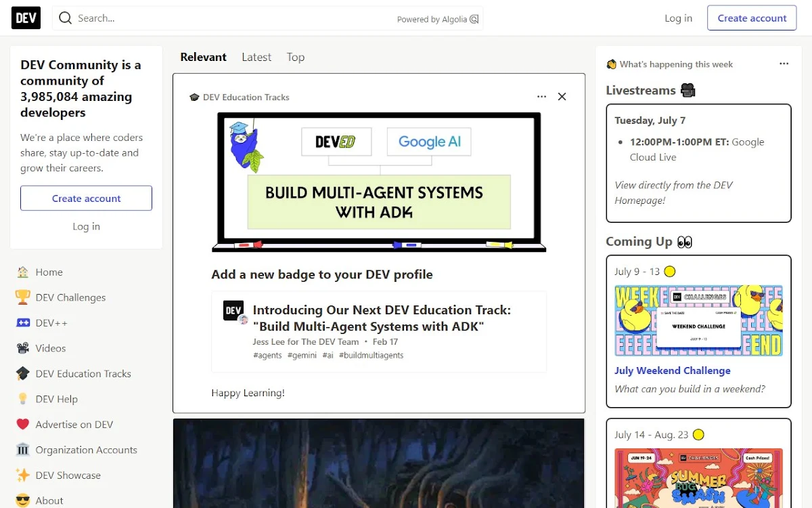Open the Build Multi-Agent Systems article title

click(382, 318)
